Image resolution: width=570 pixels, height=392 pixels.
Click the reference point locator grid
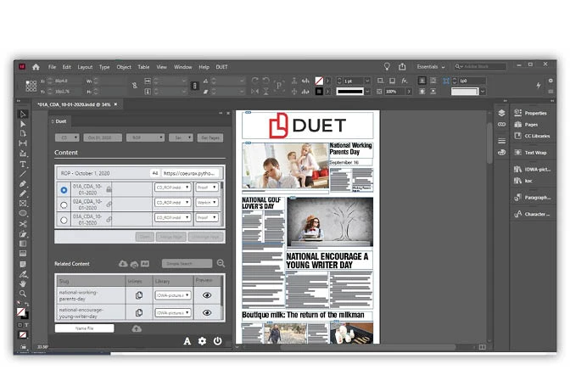point(31,86)
